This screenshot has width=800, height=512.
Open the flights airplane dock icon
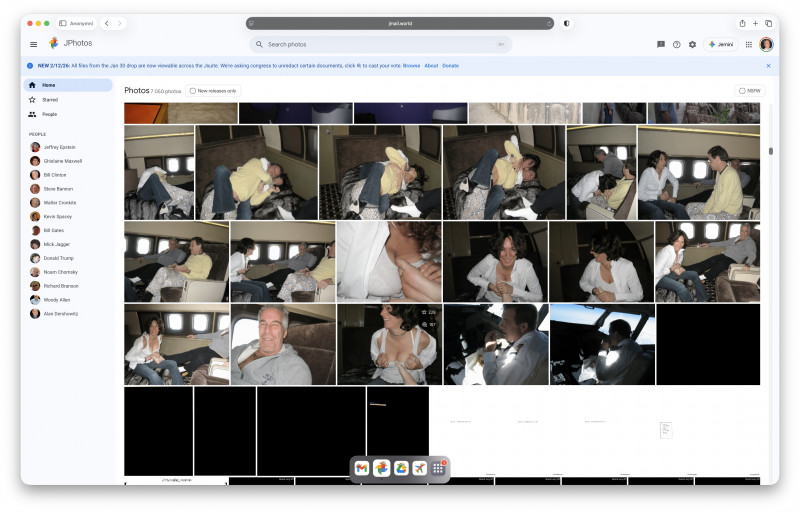tap(419, 468)
